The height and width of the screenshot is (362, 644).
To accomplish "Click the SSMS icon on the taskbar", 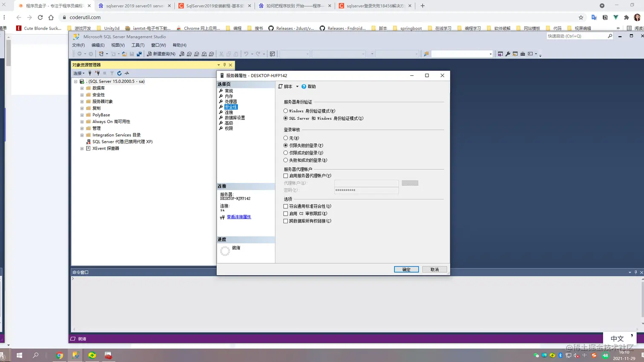I will [76, 355].
